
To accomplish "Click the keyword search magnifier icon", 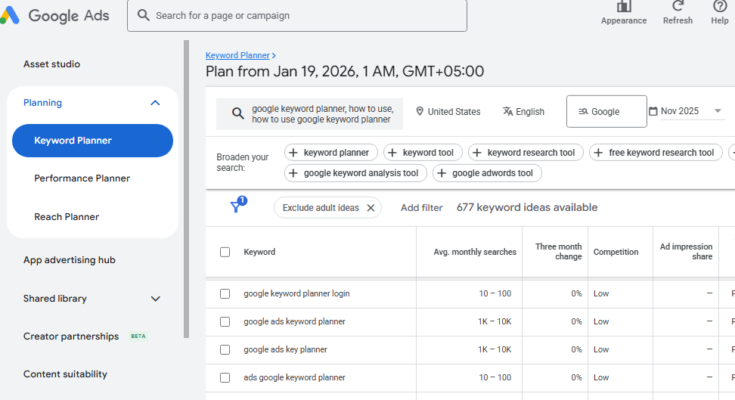I will (238, 113).
